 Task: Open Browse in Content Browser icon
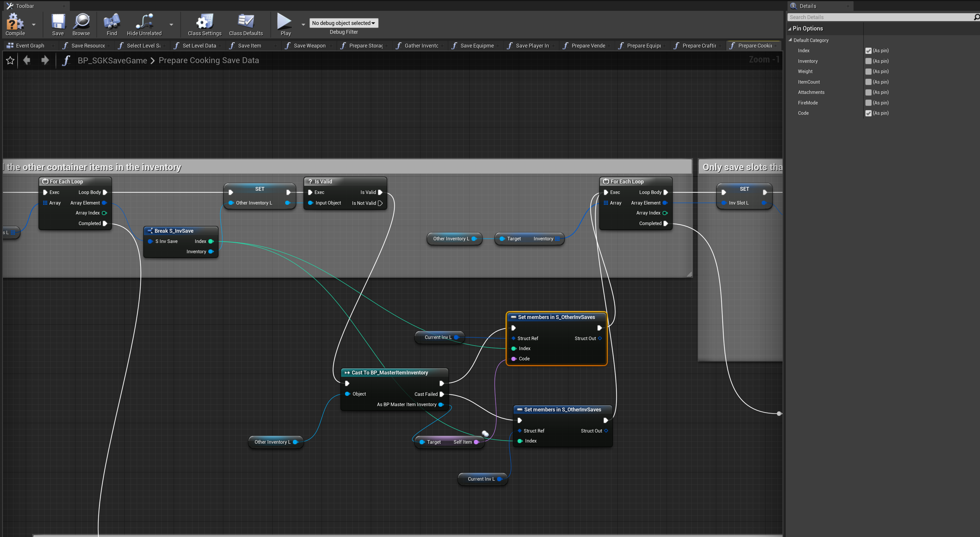(x=81, y=22)
